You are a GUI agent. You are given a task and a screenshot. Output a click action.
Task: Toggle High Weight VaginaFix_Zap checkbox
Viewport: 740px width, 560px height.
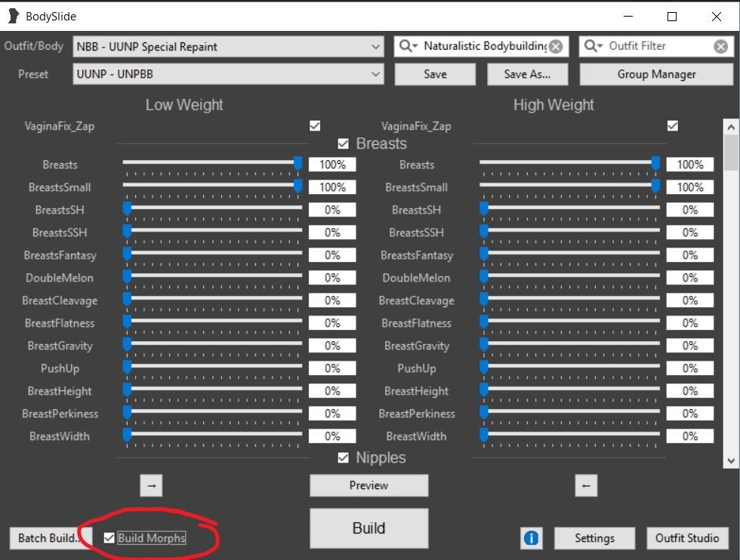(x=673, y=126)
